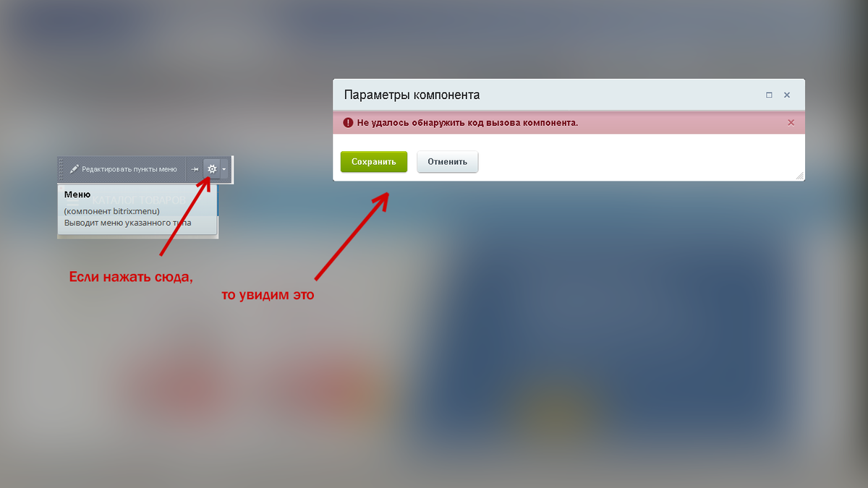Click the red 'то увидим это' annotation
Screen dimensions: 868x488
point(268,296)
